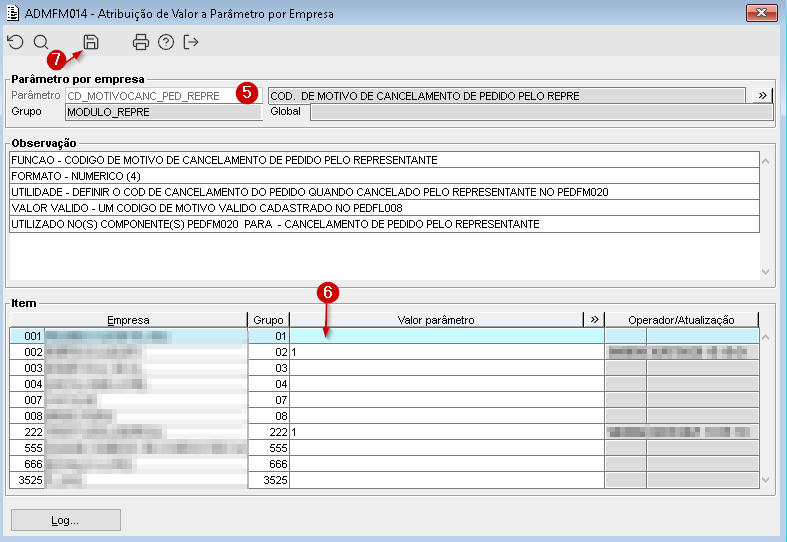This screenshot has height=542, width=787.
Task: Select empresa code 555 cell
Action: [28, 448]
